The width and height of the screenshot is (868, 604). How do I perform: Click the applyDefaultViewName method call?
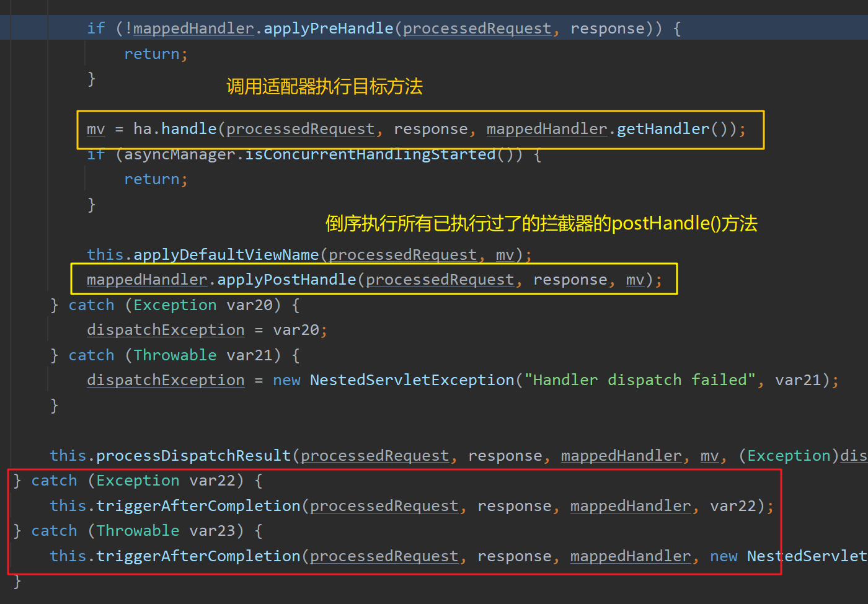click(x=226, y=255)
